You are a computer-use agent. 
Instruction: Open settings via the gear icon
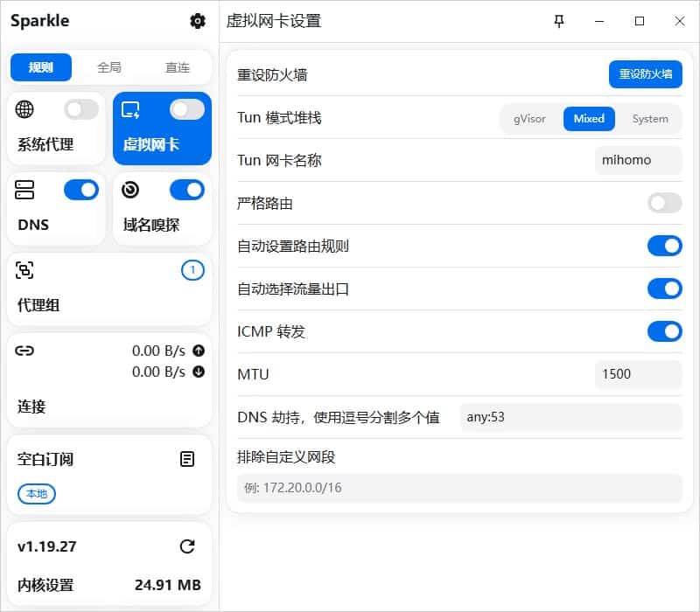click(x=198, y=21)
